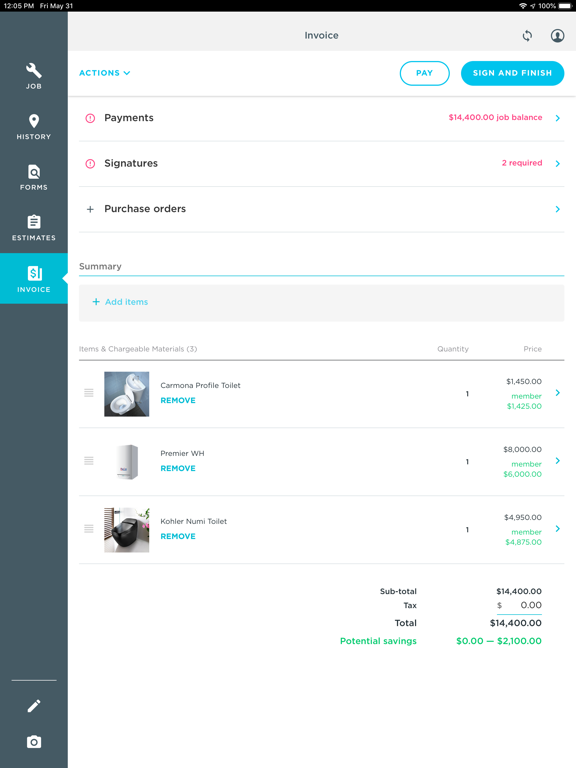Click the $1,450.00 price

[524, 381]
